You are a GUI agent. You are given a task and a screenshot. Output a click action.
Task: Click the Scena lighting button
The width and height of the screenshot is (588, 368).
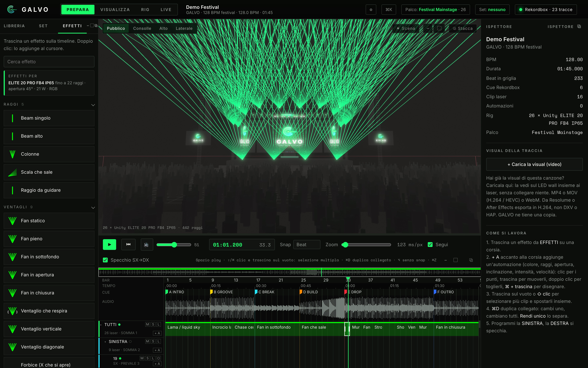406,29
